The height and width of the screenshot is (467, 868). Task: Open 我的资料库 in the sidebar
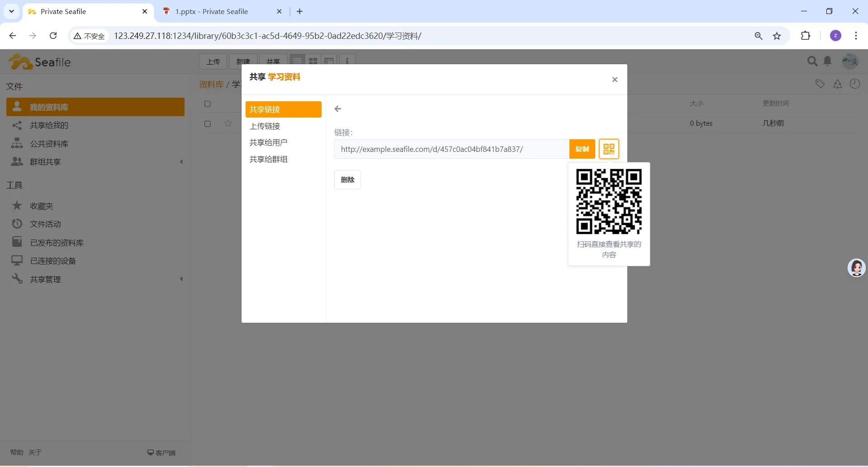[x=95, y=107]
